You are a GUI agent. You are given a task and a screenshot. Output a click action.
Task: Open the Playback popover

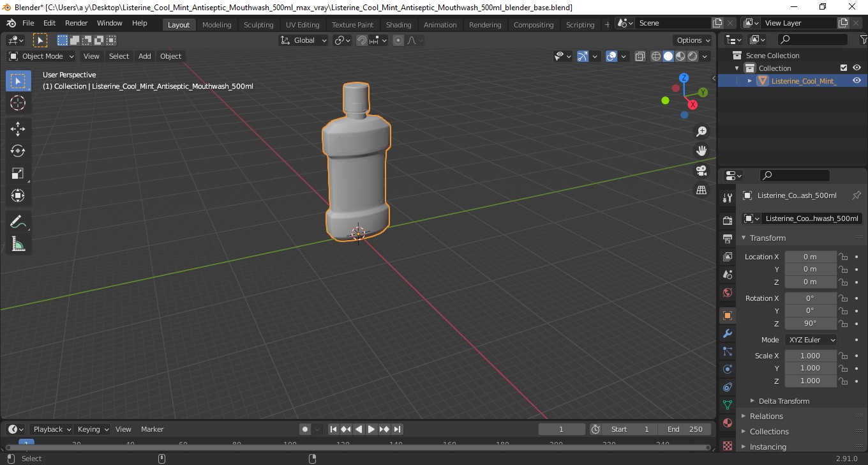[x=52, y=429]
